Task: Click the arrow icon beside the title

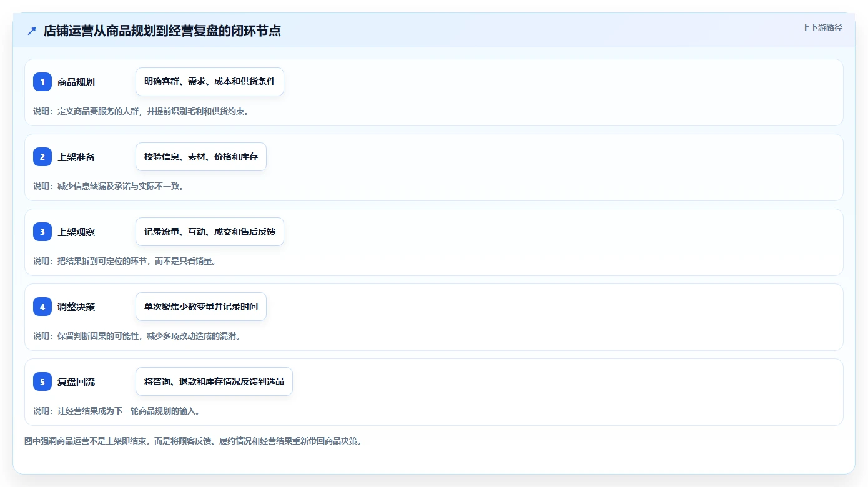Action: [x=32, y=31]
